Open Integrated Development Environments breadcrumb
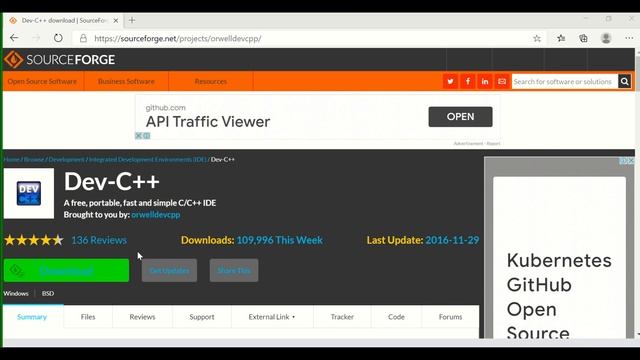This screenshot has width=640, height=360. pyautogui.click(x=148, y=160)
